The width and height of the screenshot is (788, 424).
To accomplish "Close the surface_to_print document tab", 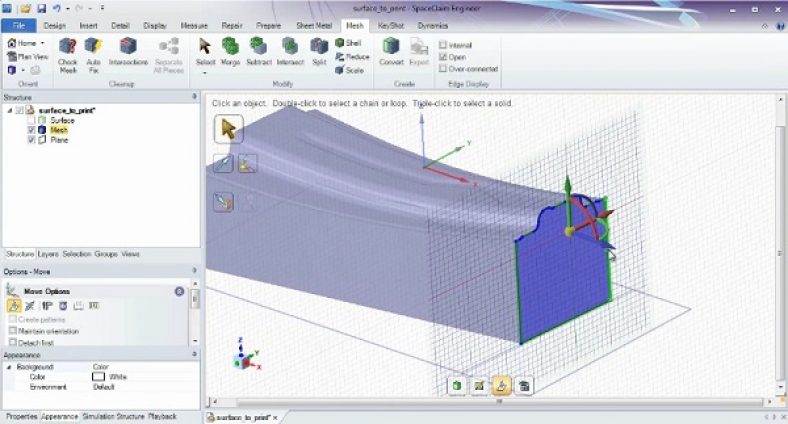I will (x=275, y=418).
